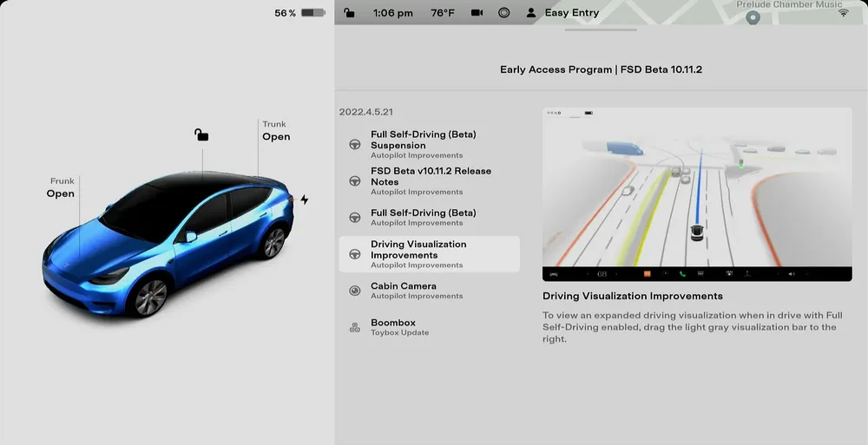Tap Trunk Open to close the trunk
The image size is (868, 445).
[x=276, y=131]
